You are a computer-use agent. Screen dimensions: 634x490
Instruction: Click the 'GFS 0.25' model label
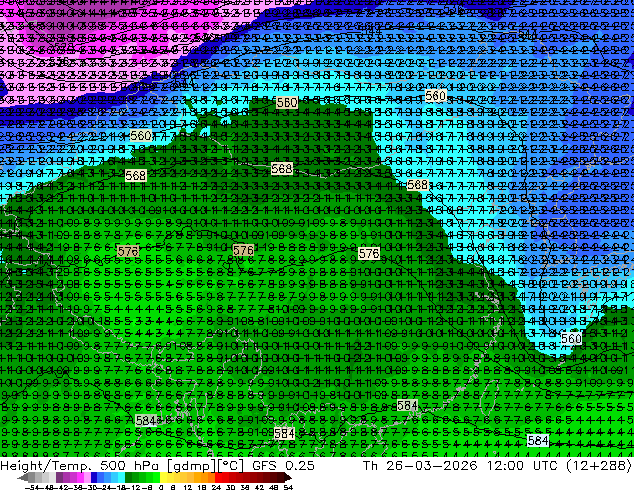(283, 465)
